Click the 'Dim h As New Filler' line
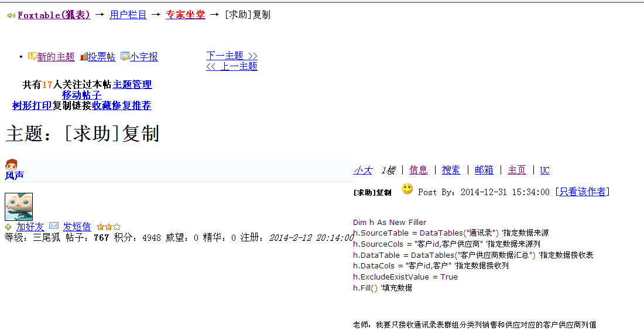Viewport: 644px width, 334px height. pos(389,222)
